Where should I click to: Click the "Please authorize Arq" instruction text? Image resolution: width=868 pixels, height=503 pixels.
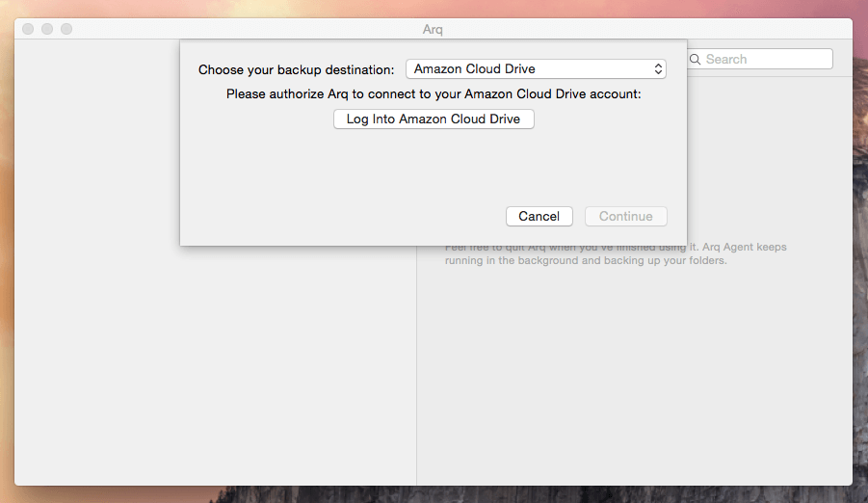[434, 94]
